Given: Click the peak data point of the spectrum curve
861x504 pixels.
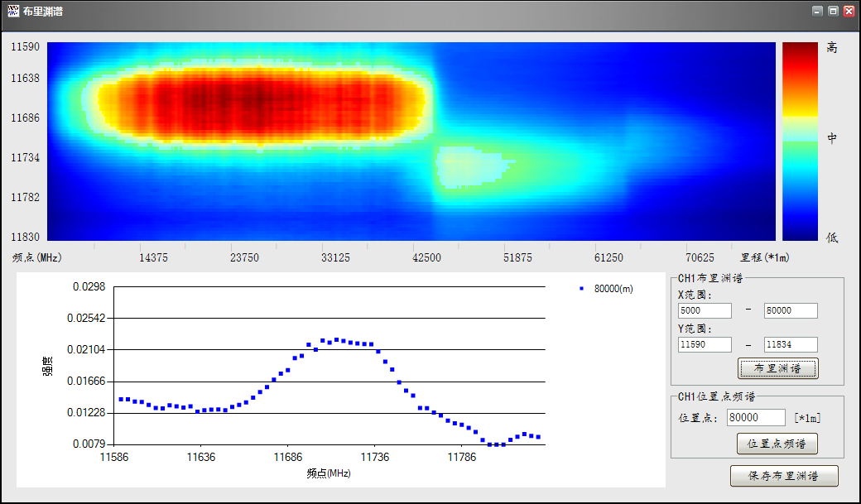Looking at the screenshot, I should pos(336,340).
